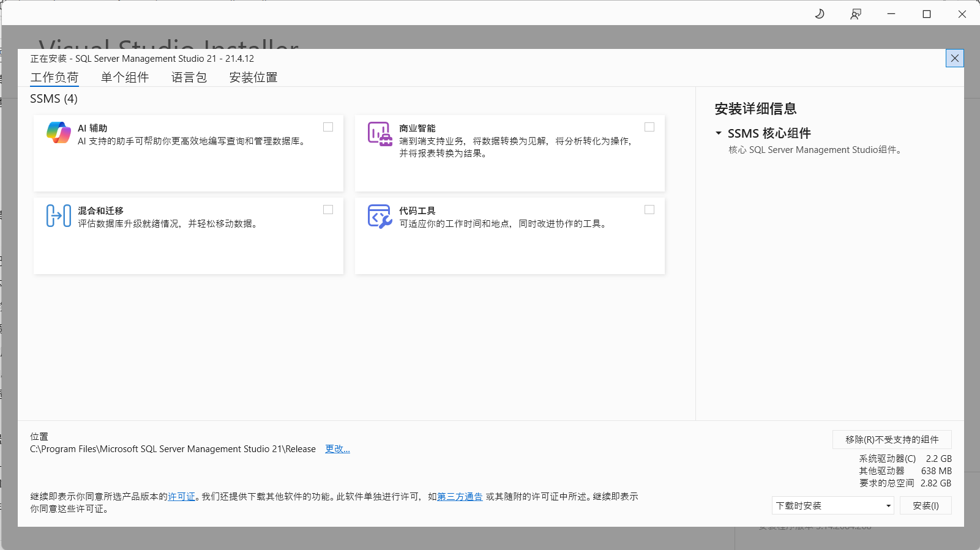Enable the 商业智能 workload checkbox
This screenshot has width=980, height=550.
649,127
